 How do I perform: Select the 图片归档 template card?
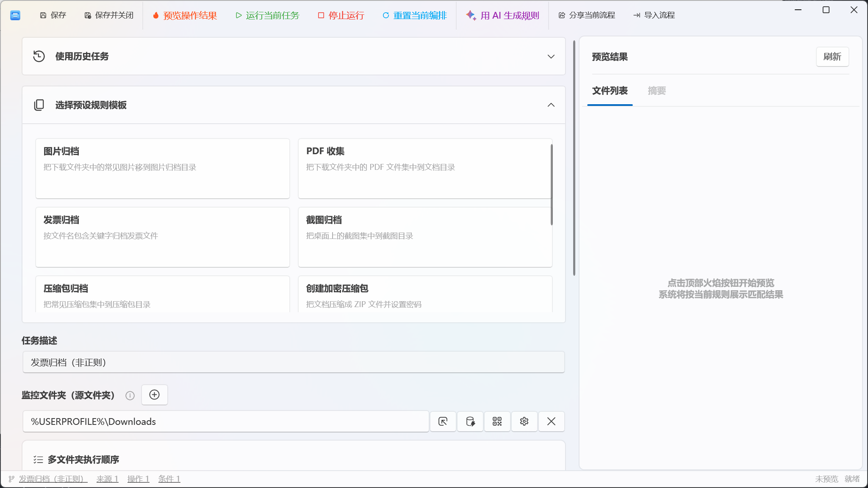[163, 169]
